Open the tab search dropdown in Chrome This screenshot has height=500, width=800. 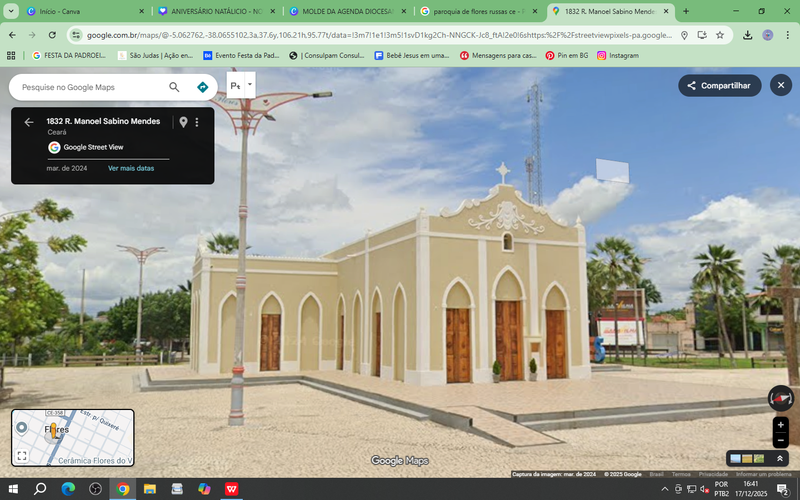tap(11, 11)
